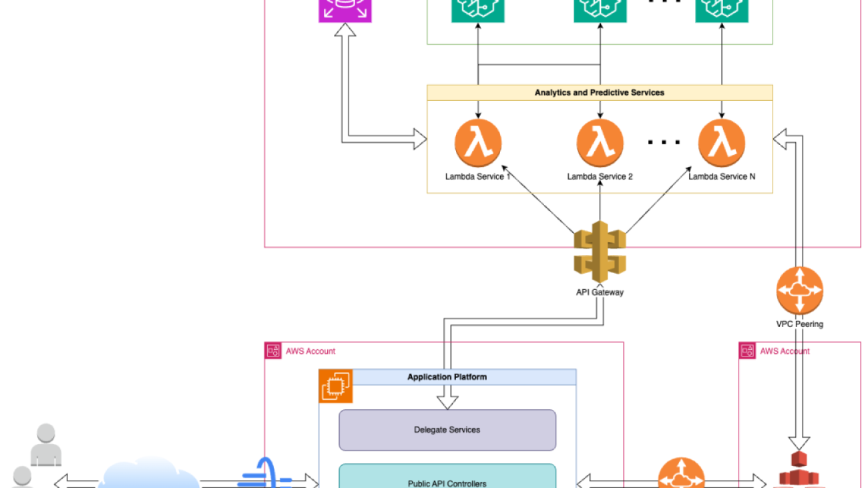The image size is (868, 488).
Task: Click the "Lambda Service 1" label
Action: tap(478, 177)
